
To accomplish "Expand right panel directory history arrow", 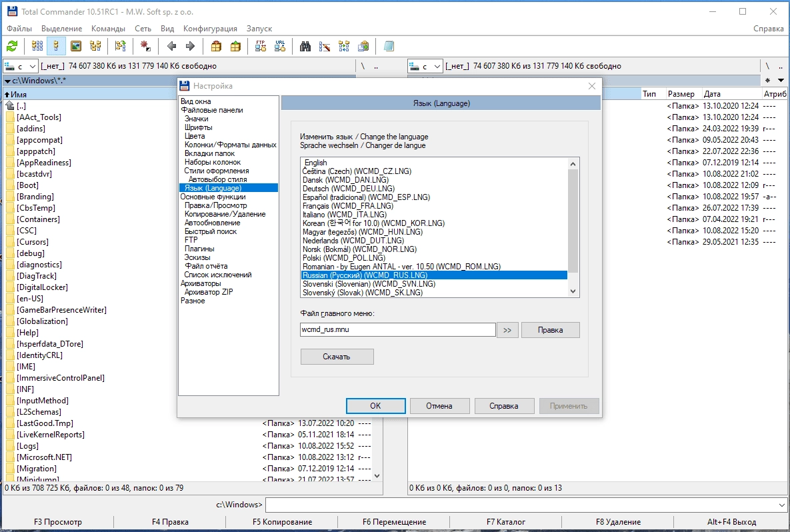I will [x=781, y=81].
